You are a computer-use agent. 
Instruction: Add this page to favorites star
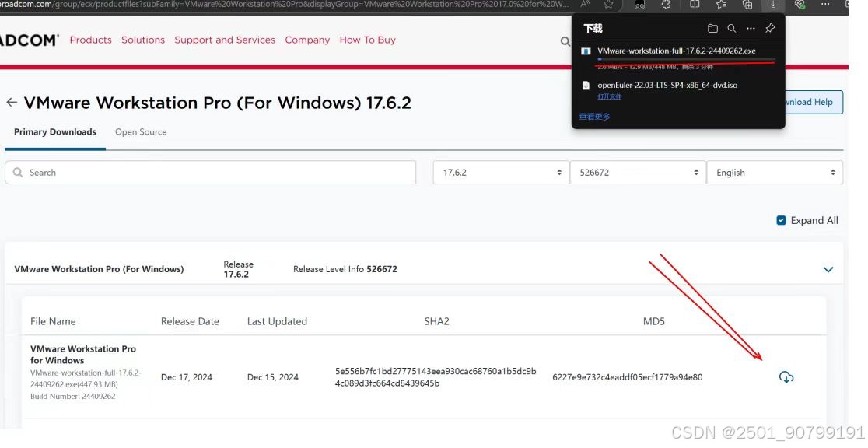608,5
